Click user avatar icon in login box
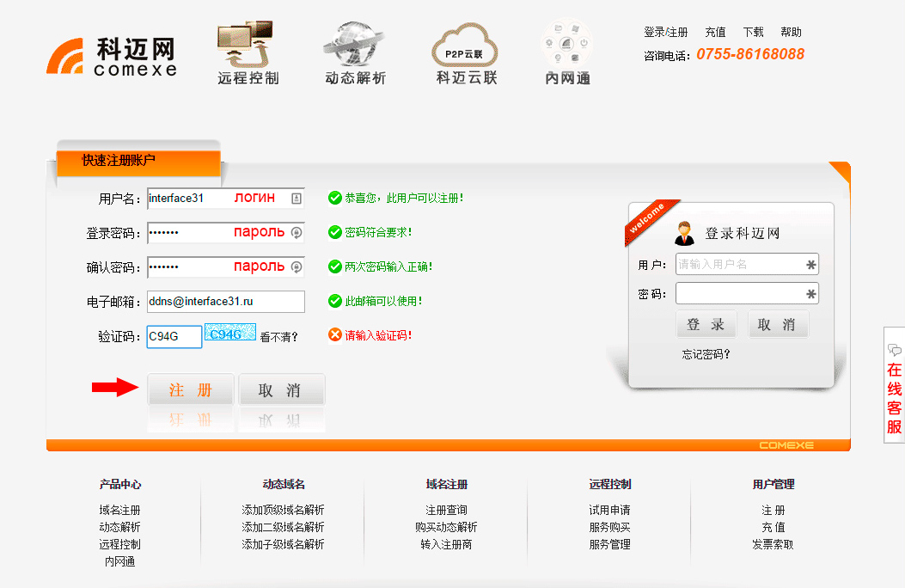Screen dimensions: 905x588 pyautogui.click(x=684, y=233)
